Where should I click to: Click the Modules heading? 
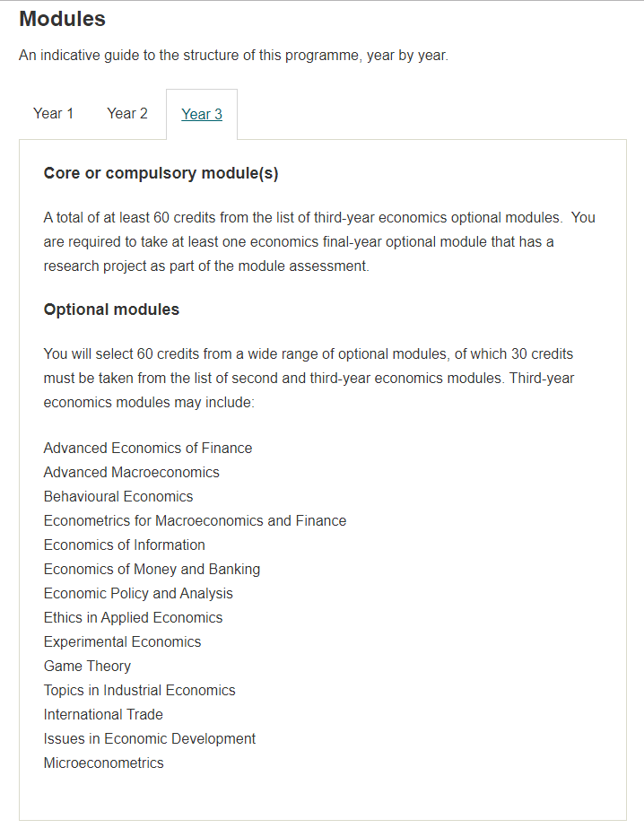[63, 19]
